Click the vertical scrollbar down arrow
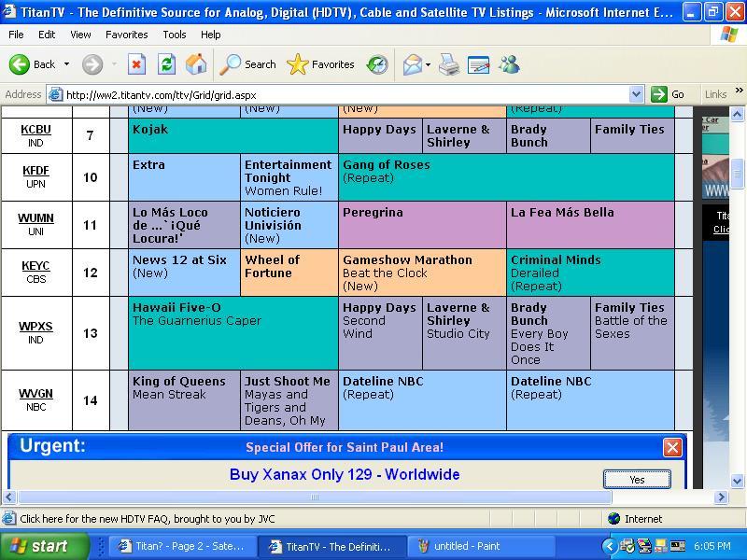 click(x=737, y=481)
